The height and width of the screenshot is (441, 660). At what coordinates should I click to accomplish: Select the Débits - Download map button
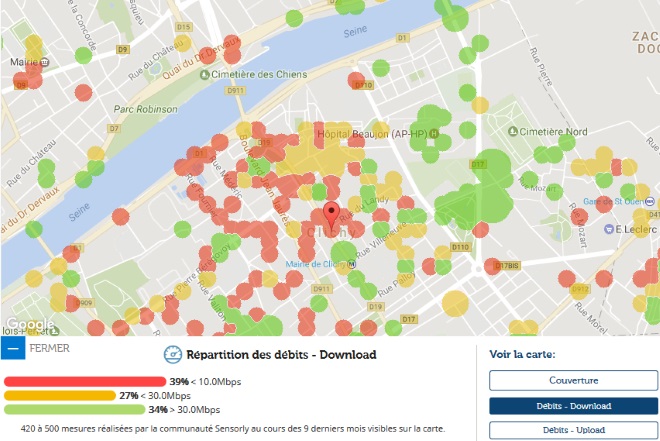[573, 406]
